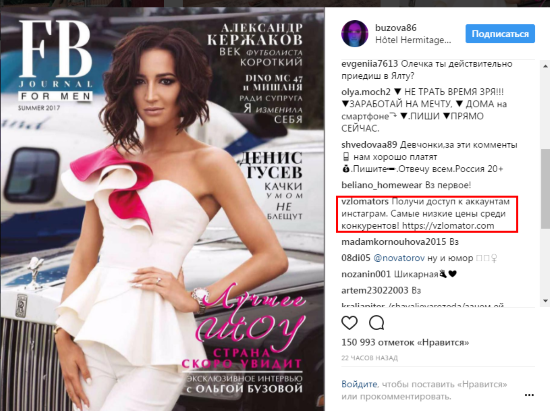Screen dimensions: 550x411
Task: Click the scrollbar up arrow in comments
Action: coord(545,66)
